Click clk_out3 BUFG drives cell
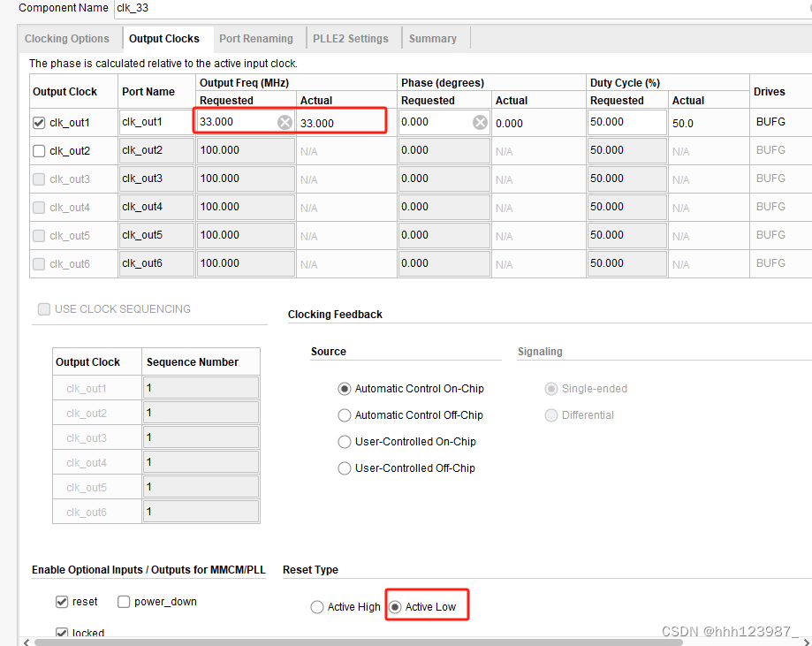Image resolution: width=812 pixels, height=646 pixels. click(x=770, y=179)
